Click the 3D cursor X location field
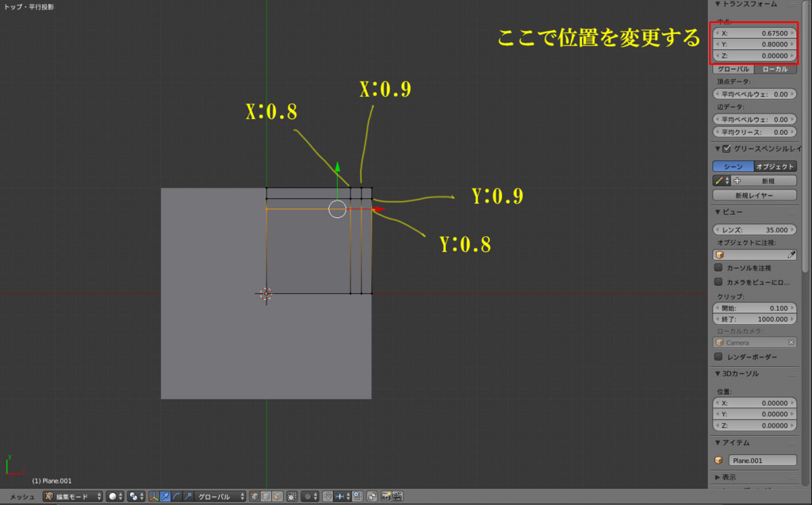Image resolution: width=812 pixels, height=505 pixels. coord(755,403)
